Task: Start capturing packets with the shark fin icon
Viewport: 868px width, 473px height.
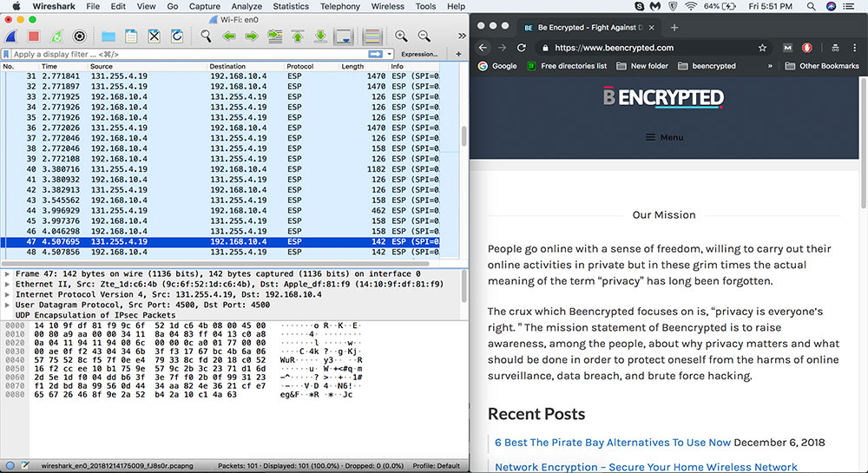Action: click(11, 36)
